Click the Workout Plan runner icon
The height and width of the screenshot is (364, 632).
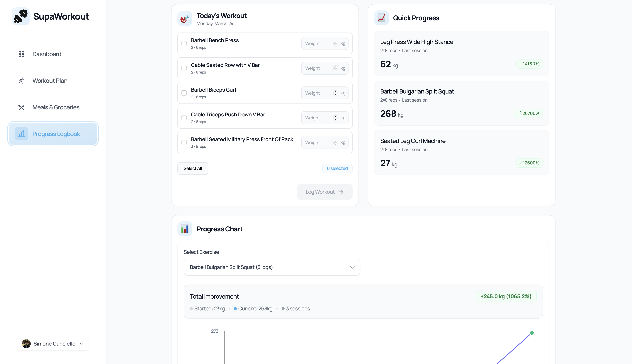tap(21, 81)
